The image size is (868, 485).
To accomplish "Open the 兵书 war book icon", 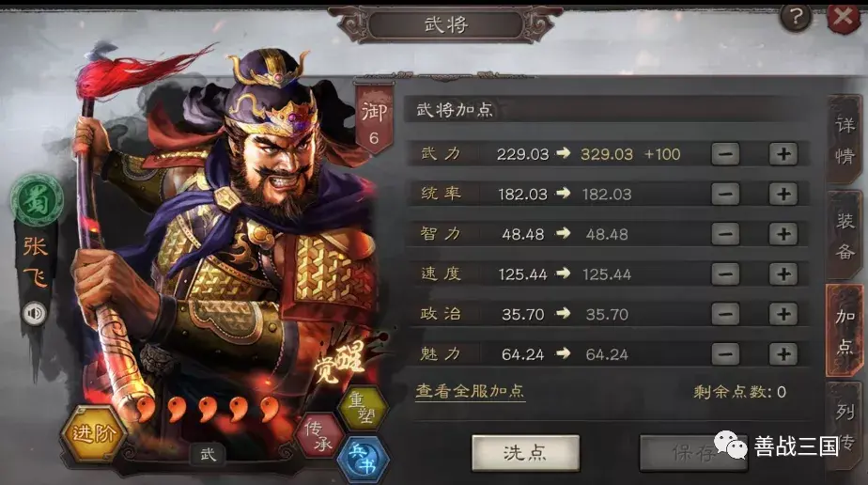I will (364, 459).
